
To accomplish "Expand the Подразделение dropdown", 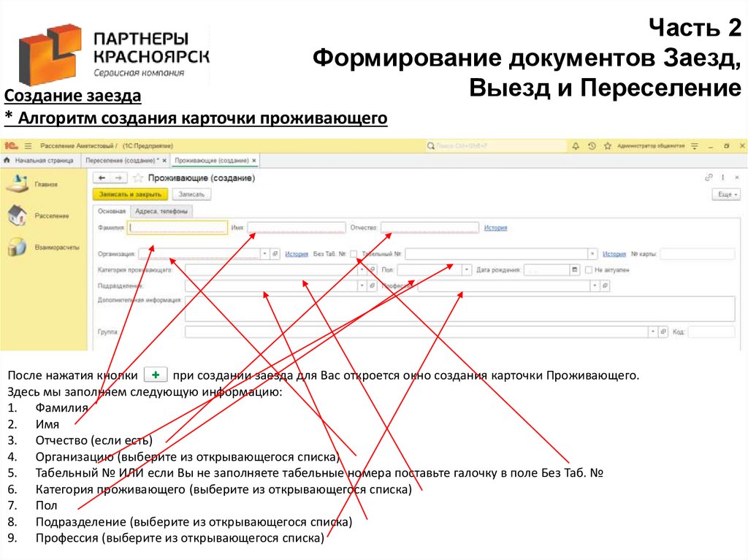I will [x=362, y=285].
